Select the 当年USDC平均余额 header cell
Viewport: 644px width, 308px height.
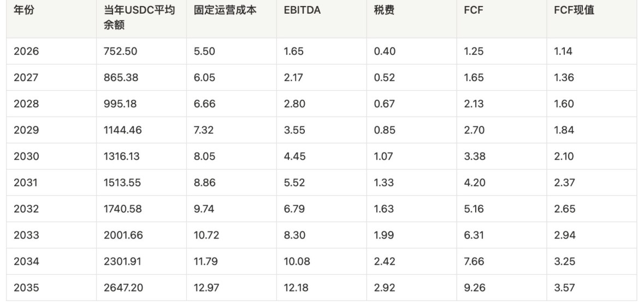[x=139, y=18]
